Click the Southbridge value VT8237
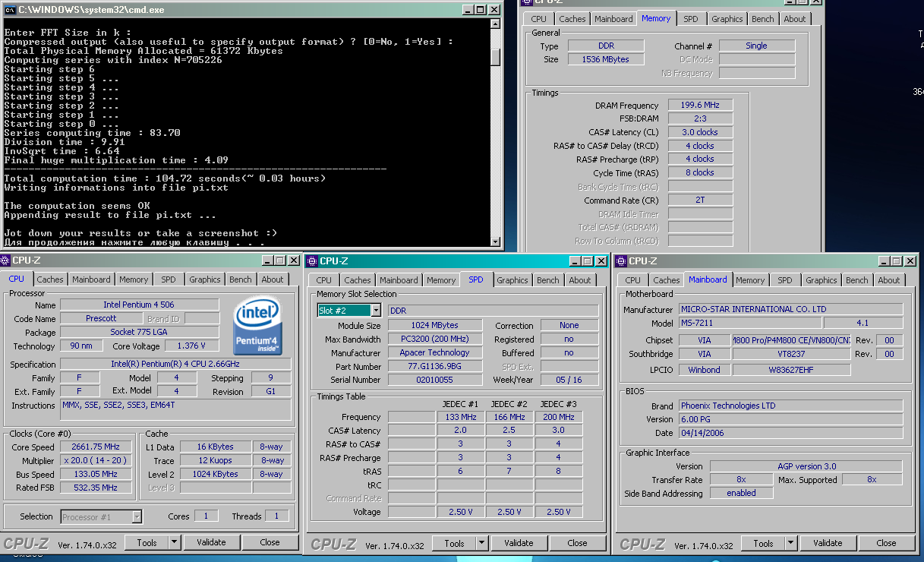924x562 pixels. [790, 354]
